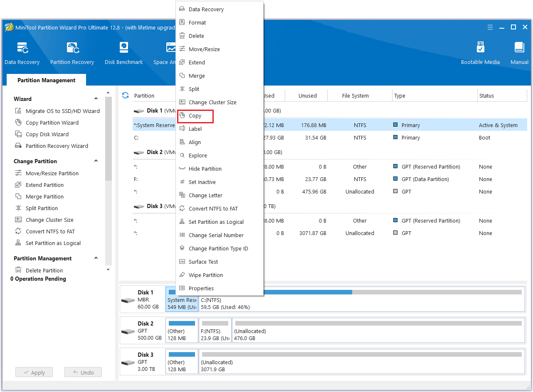Choose Extend Partition in the sidebar
Image resolution: width=533 pixels, height=392 pixels.
click(x=39, y=185)
